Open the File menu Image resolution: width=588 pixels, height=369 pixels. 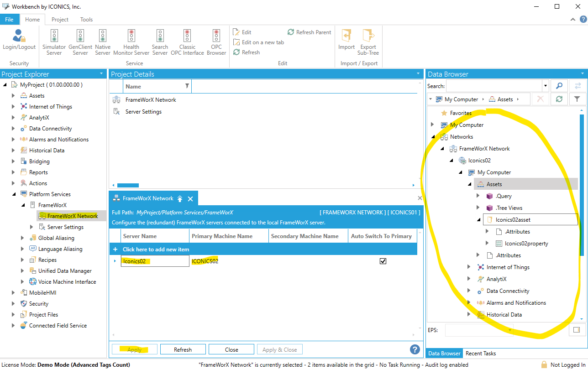click(x=10, y=19)
